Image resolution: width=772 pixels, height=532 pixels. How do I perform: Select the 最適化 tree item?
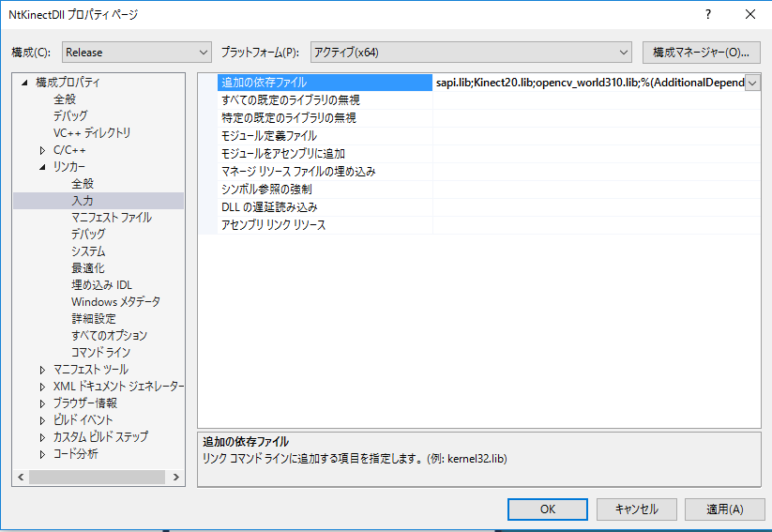[x=88, y=268]
